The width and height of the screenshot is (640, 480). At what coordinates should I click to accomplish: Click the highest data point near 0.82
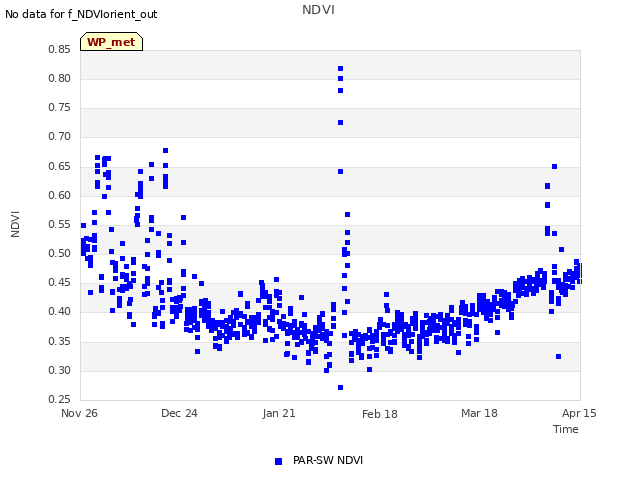340,69
